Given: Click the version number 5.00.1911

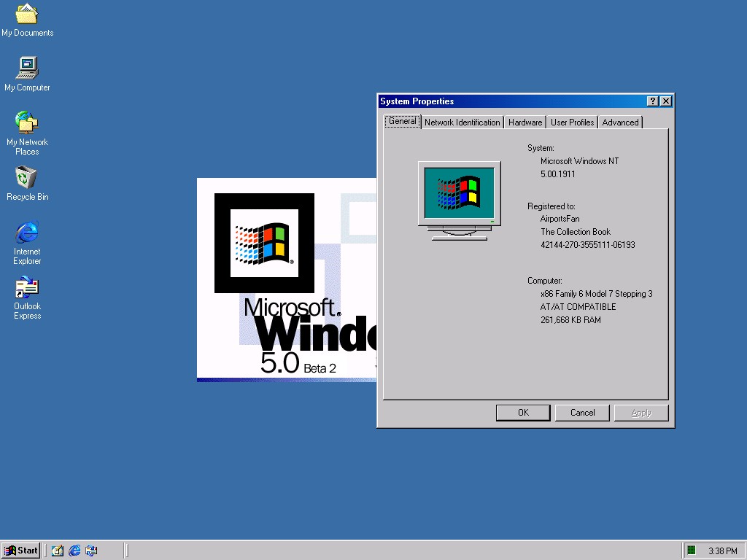Looking at the screenshot, I should tap(557, 174).
